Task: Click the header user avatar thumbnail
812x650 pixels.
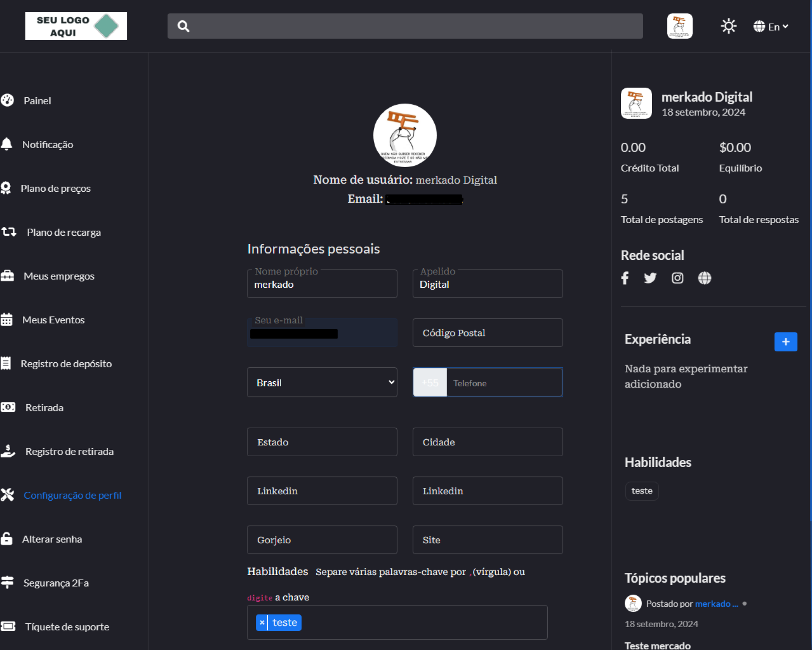Action: coord(679,26)
